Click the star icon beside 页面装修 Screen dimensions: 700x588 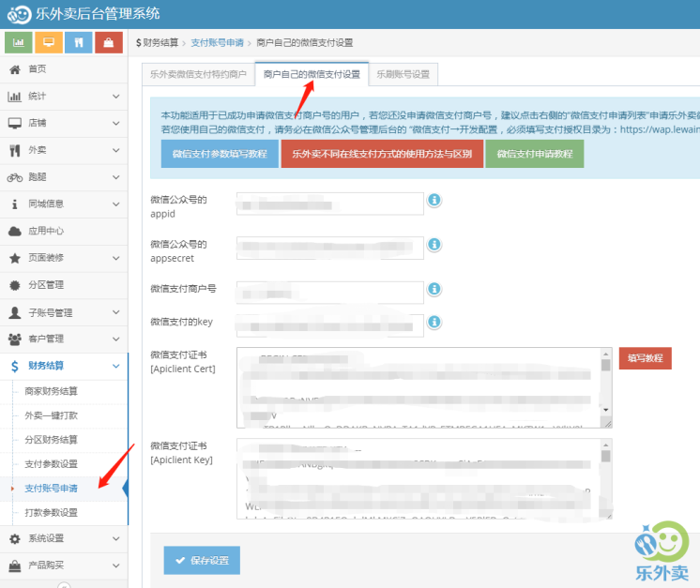point(15,258)
